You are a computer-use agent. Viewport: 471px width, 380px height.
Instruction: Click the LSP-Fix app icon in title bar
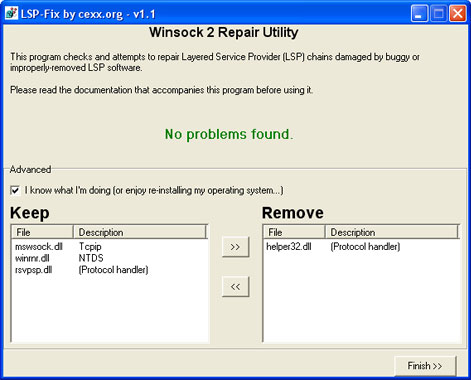(11, 14)
